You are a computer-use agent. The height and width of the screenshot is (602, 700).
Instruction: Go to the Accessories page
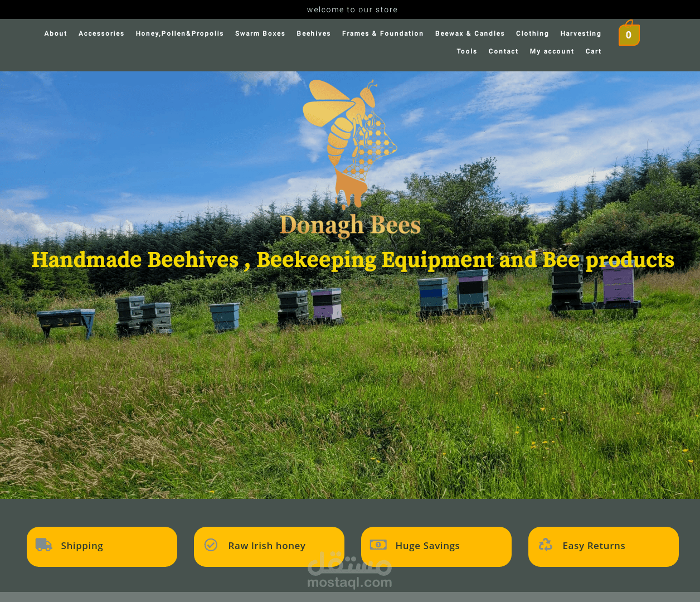click(x=101, y=33)
